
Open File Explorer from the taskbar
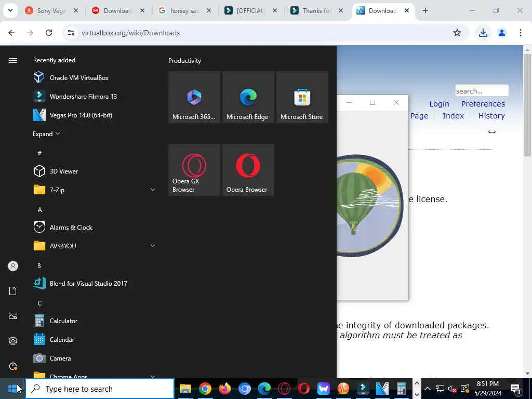pos(185,389)
